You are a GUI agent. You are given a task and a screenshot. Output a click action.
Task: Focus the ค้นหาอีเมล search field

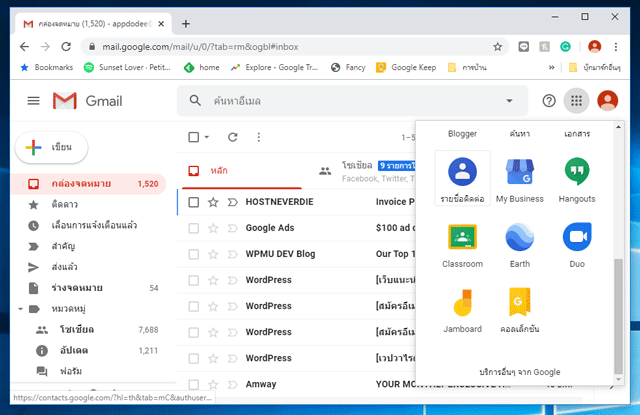[x=354, y=101]
